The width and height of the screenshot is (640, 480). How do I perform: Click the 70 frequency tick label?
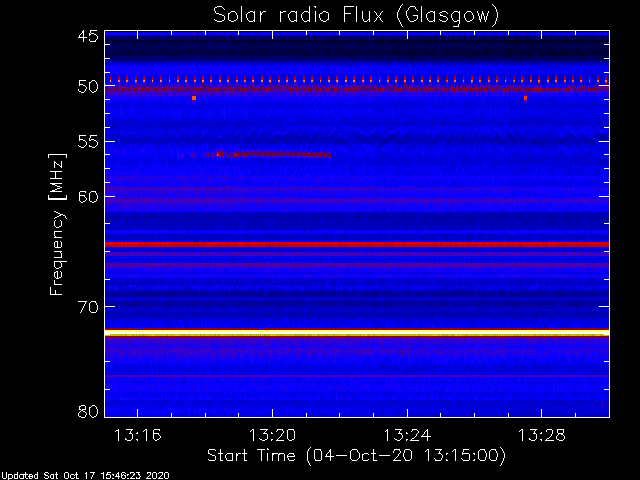click(x=88, y=307)
